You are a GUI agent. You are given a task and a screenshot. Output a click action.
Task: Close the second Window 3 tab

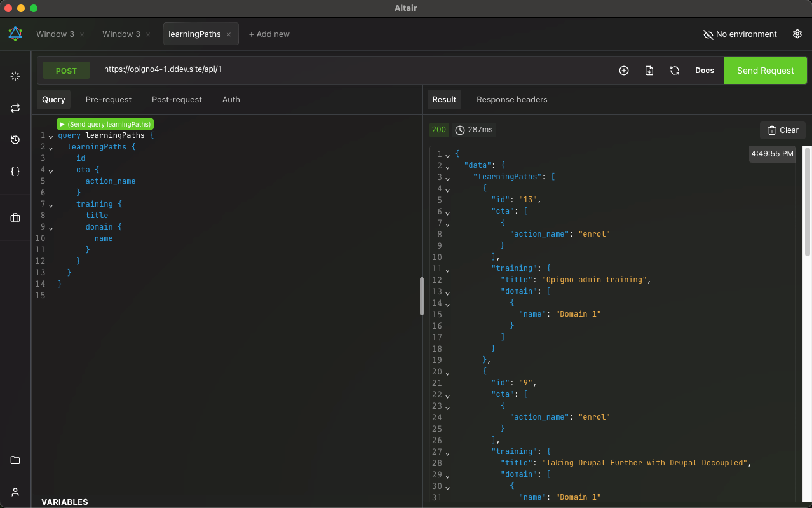click(x=148, y=34)
